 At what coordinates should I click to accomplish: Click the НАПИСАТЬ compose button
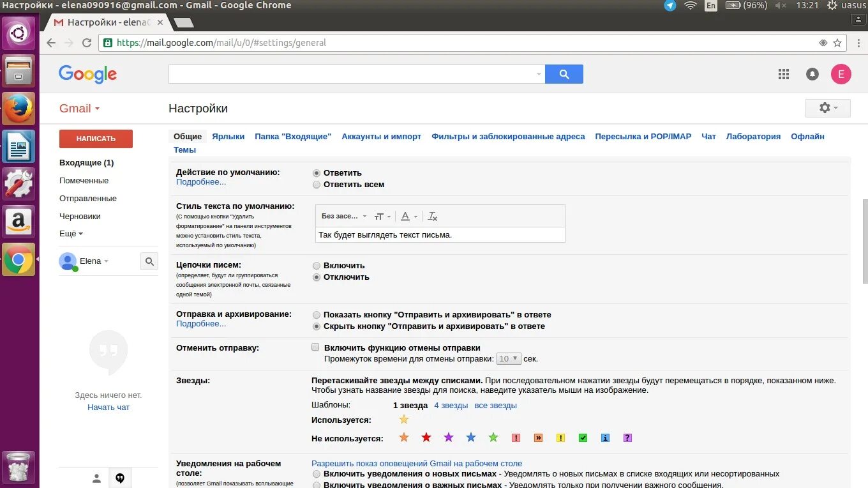(x=96, y=139)
